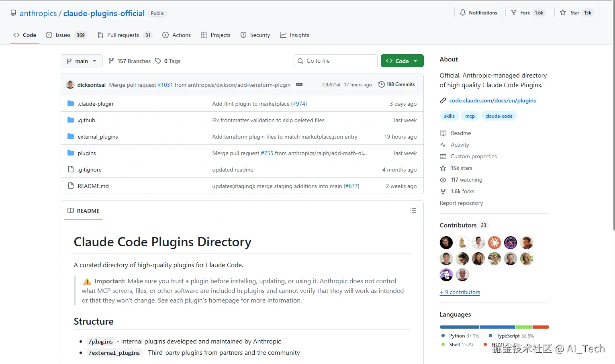Open the code.claude.com/docs/en/plugins link
This screenshot has height=364, width=615.
click(x=492, y=101)
